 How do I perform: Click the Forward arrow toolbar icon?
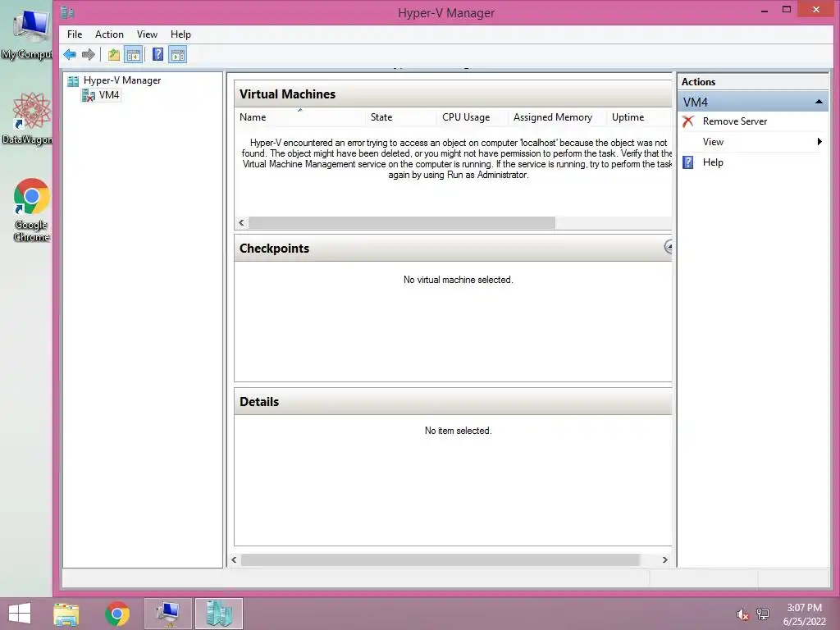point(89,54)
